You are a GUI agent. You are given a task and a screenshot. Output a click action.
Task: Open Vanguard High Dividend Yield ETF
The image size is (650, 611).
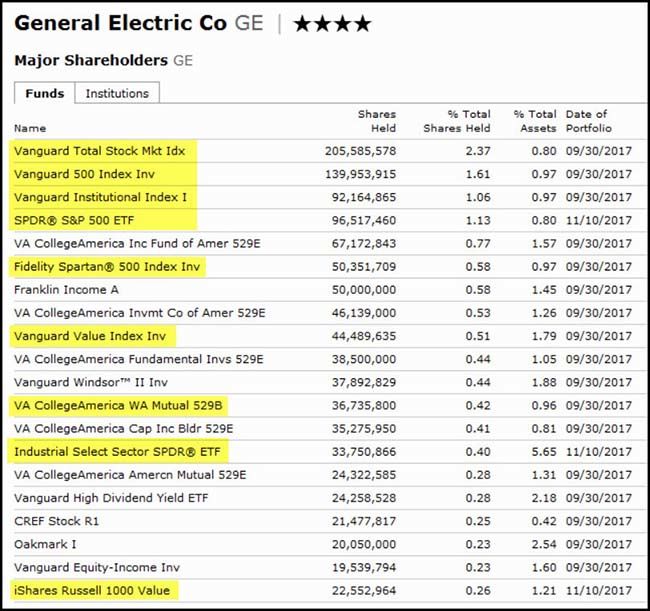(107, 497)
